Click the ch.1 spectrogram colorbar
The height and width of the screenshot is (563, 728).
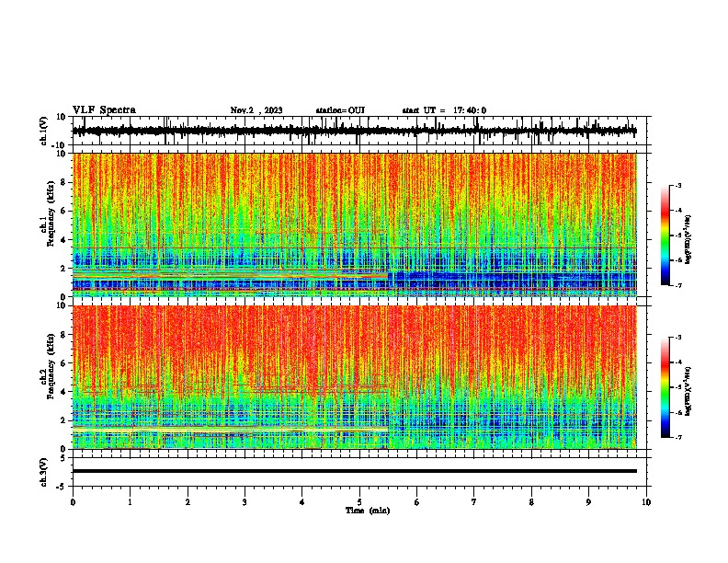(x=665, y=236)
